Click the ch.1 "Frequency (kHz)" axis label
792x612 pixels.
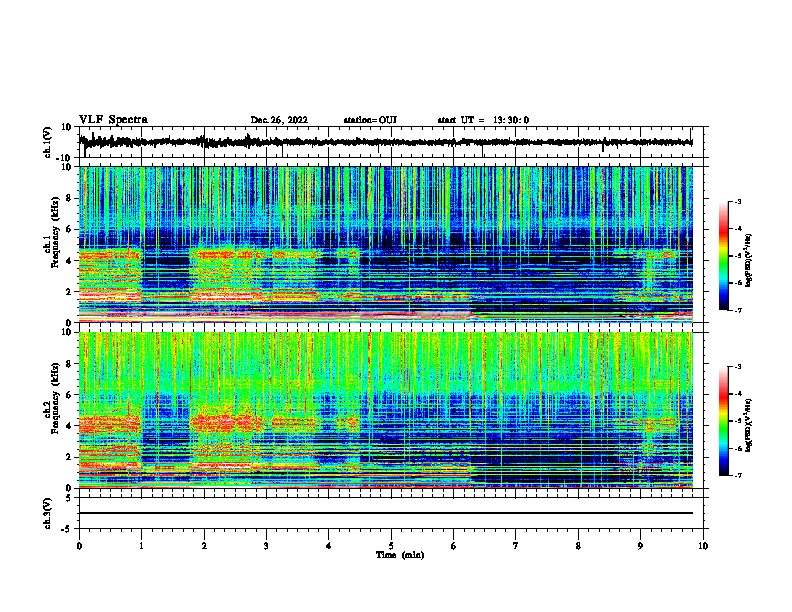(55, 232)
